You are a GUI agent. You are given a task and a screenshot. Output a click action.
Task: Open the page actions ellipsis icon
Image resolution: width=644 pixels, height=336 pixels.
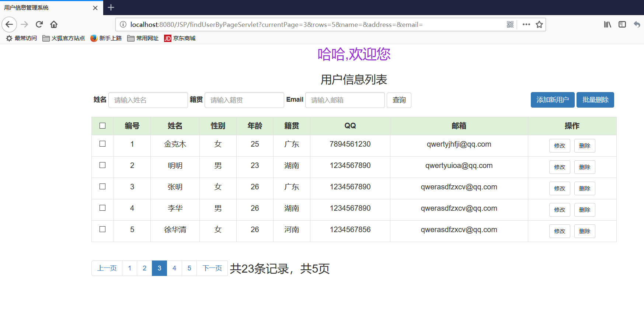tap(526, 24)
